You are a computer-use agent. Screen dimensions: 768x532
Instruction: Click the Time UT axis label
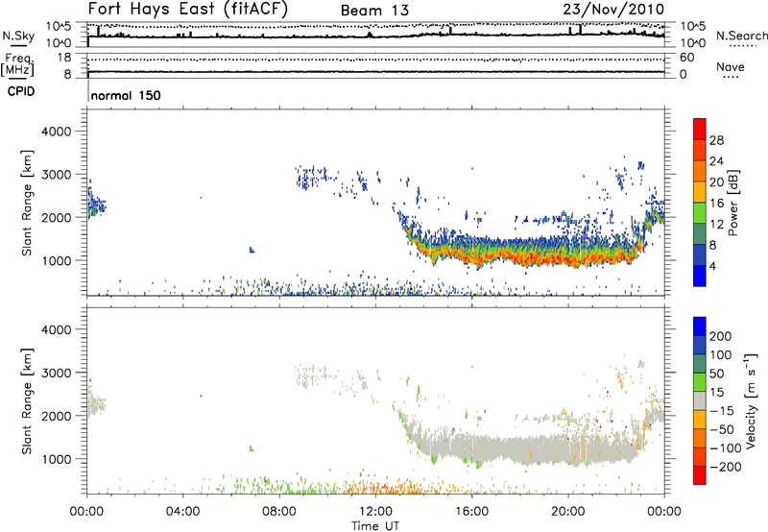[x=375, y=525]
